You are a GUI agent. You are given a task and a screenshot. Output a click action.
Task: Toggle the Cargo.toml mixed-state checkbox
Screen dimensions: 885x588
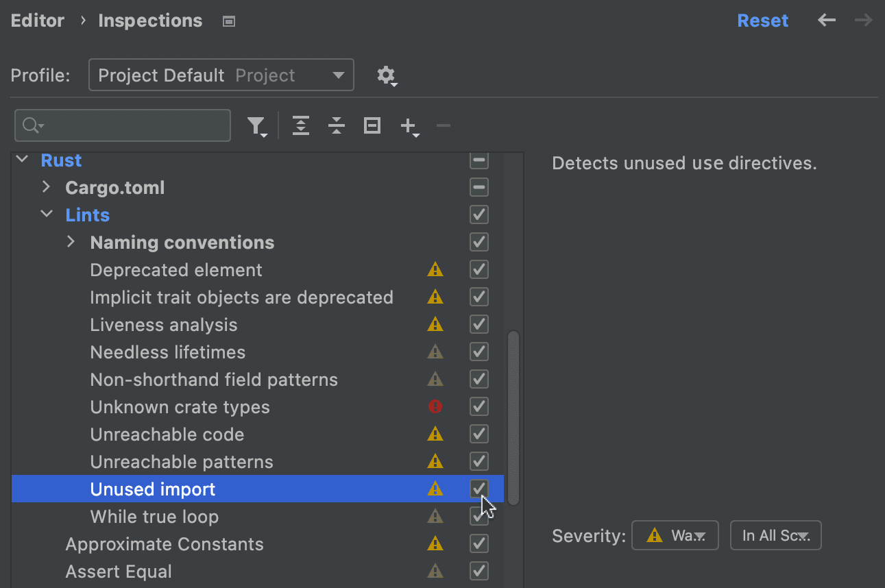[478, 187]
